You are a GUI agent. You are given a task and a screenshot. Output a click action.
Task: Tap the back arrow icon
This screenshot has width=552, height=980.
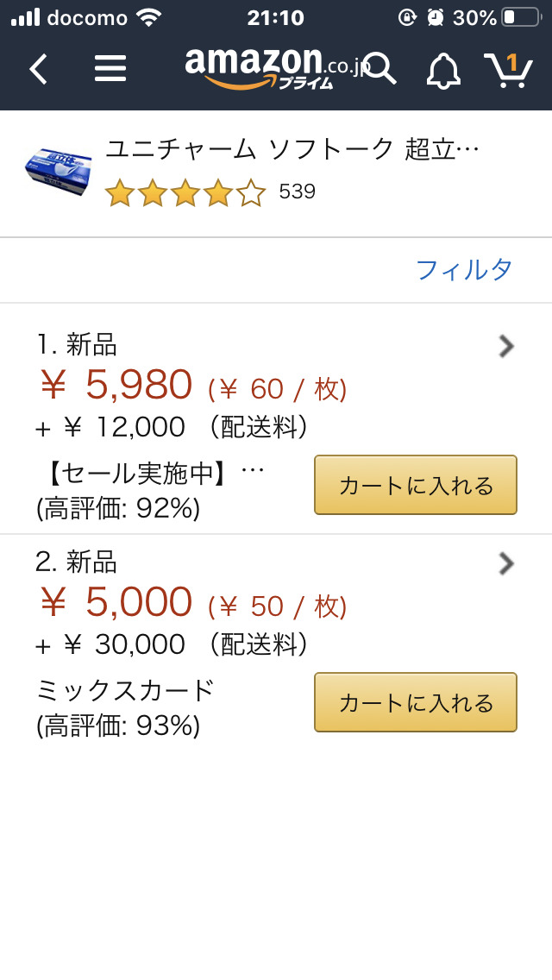[x=38, y=69]
